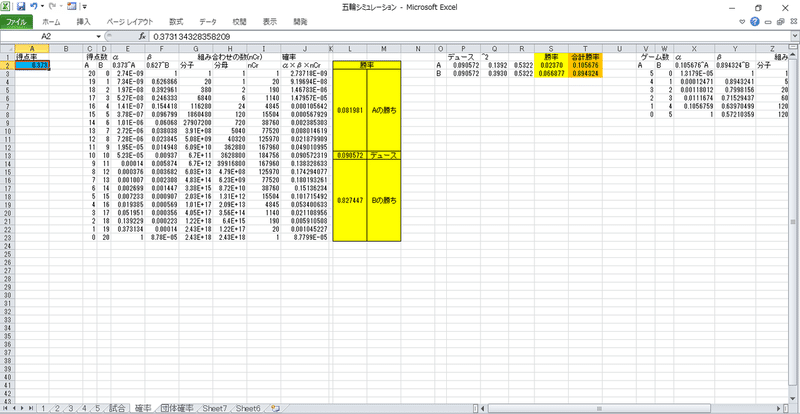Click the yellow 勝率 header in column S

coord(551,57)
